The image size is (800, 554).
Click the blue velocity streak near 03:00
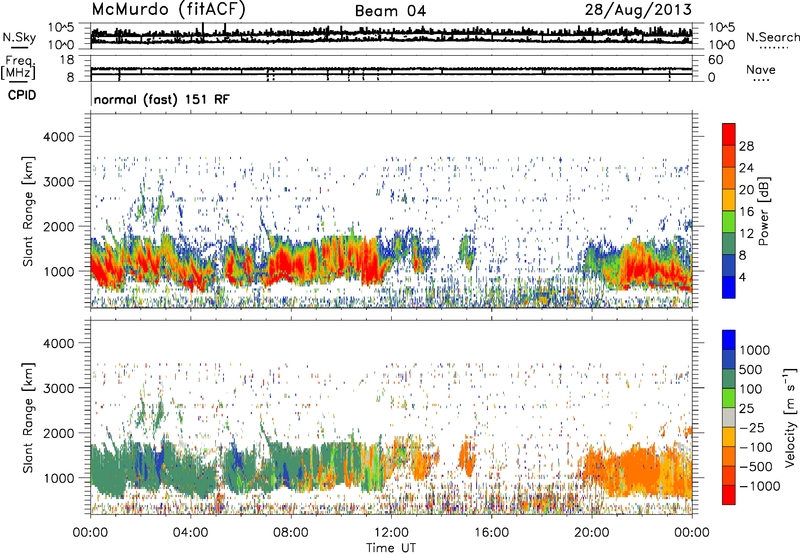[x=160, y=462]
